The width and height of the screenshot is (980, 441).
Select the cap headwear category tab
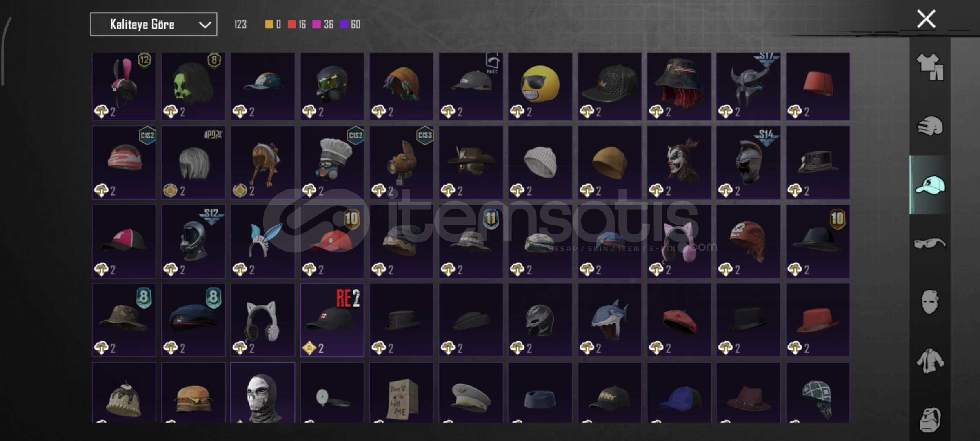(930, 185)
